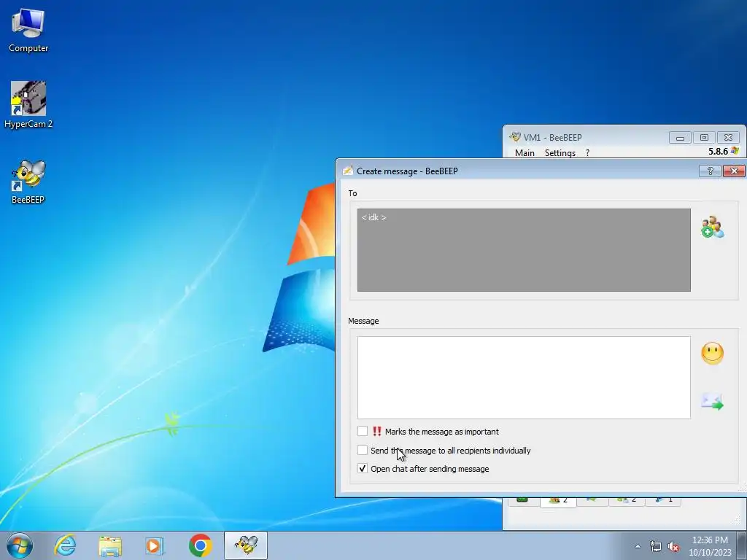Send the message with the envelope arrow icon
747x560 pixels.
[x=712, y=402]
